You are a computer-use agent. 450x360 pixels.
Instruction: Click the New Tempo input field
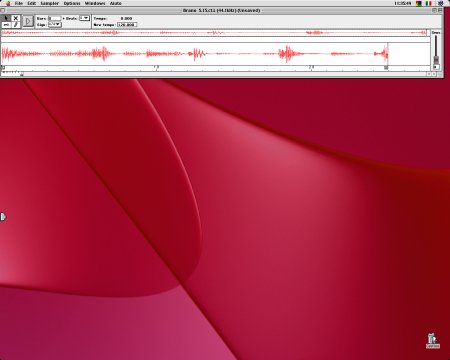click(x=127, y=25)
